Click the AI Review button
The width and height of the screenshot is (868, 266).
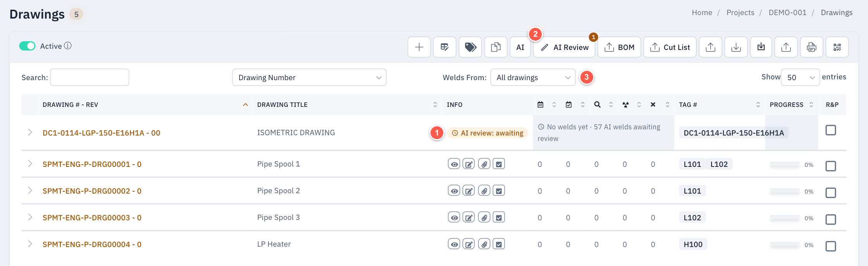564,47
